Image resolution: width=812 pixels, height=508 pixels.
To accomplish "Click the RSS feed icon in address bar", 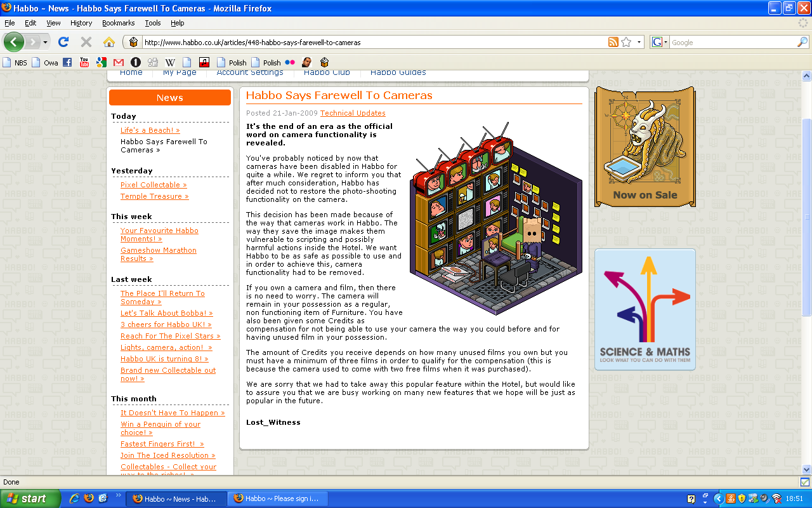I will (x=613, y=43).
